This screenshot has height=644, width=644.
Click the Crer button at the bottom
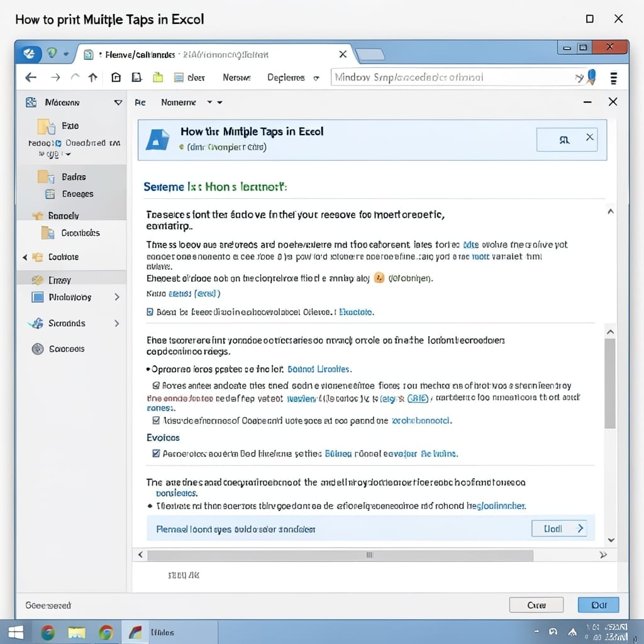[536, 605]
